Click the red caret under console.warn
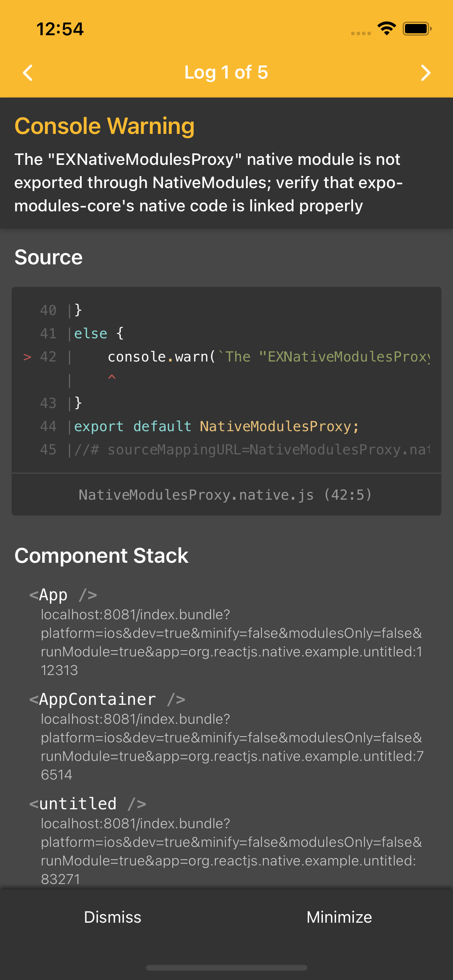 112,377
